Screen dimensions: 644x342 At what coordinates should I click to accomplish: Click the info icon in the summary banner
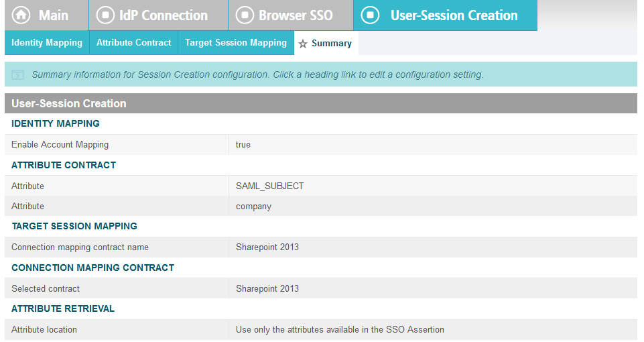click(x=18, y=74)
